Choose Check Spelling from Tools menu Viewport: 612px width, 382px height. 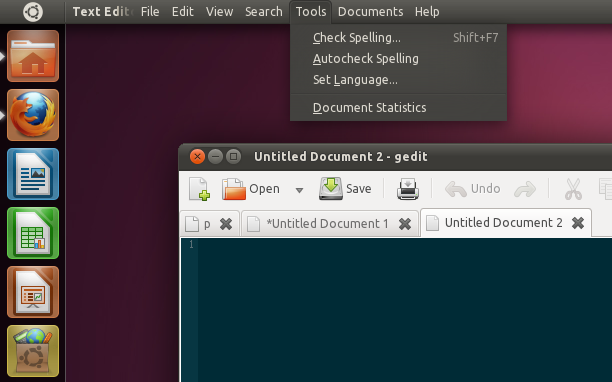(398, 37)
